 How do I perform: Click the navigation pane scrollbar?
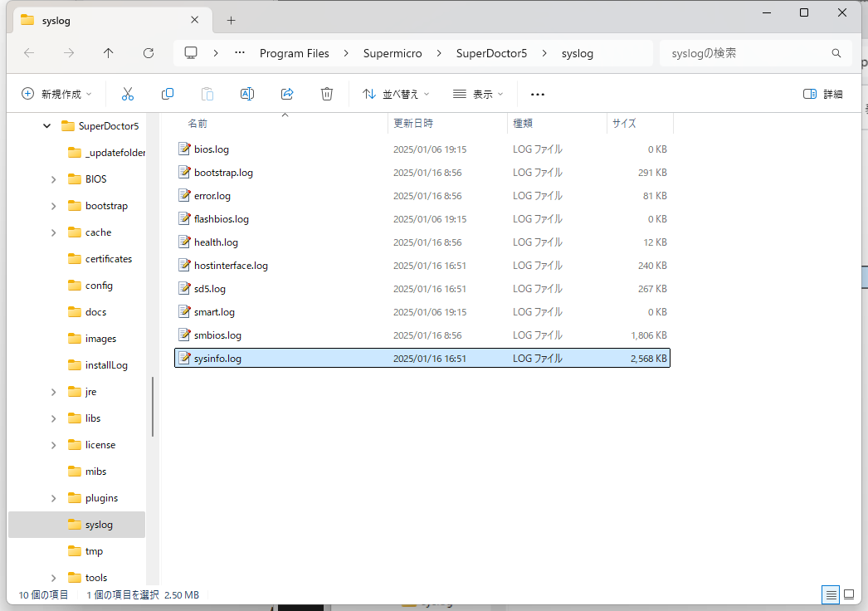coord(152,406)
